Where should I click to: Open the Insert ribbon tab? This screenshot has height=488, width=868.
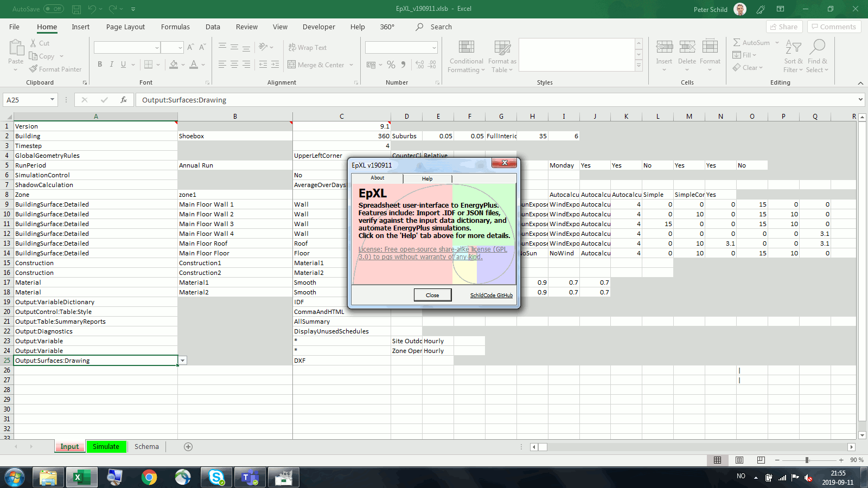click(x=80, y=27)
